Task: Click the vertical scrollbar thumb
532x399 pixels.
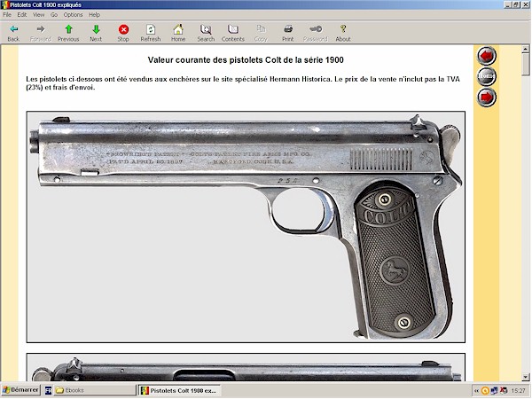Action: pos(526,65)
